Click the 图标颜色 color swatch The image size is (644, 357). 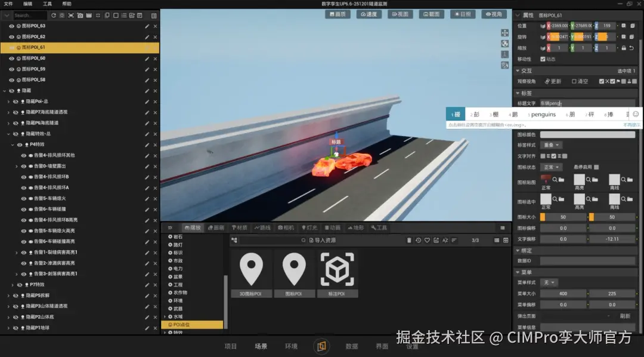[x=587, y=135]
